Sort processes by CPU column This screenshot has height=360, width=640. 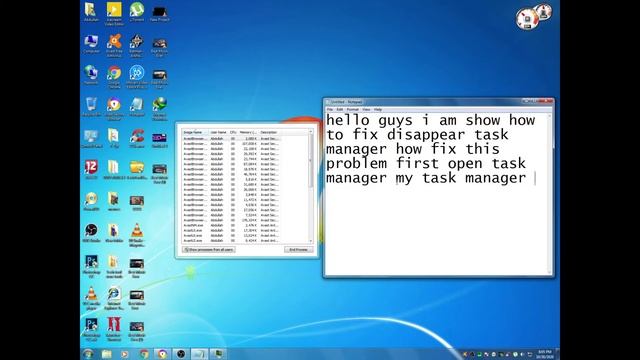(233, 132)
